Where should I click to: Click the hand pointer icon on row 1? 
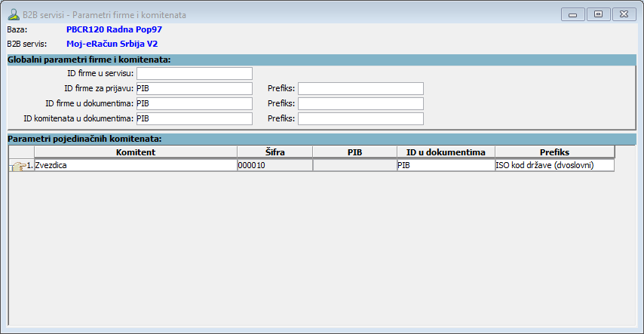pyautogui.click(x=17, y=166)
